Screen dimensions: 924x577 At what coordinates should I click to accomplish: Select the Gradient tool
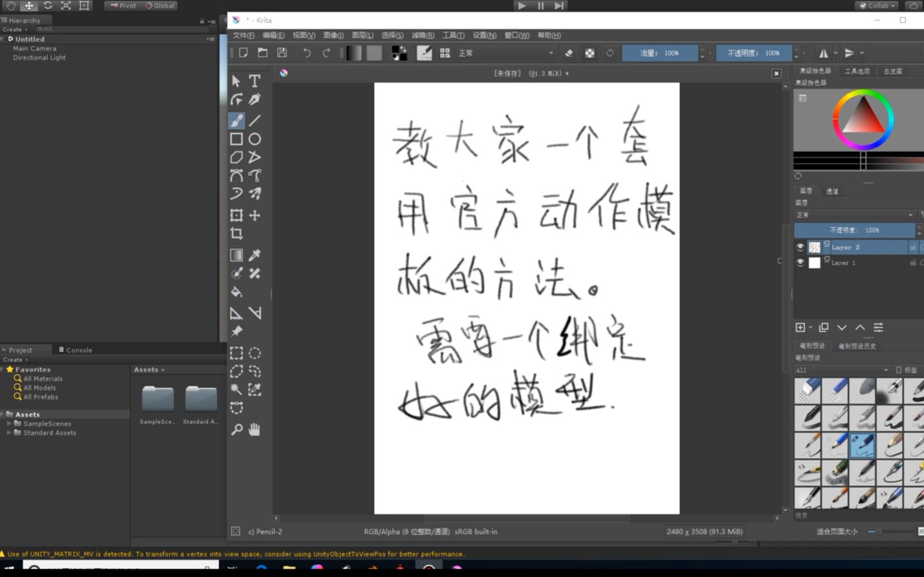[x=236, y=255]
